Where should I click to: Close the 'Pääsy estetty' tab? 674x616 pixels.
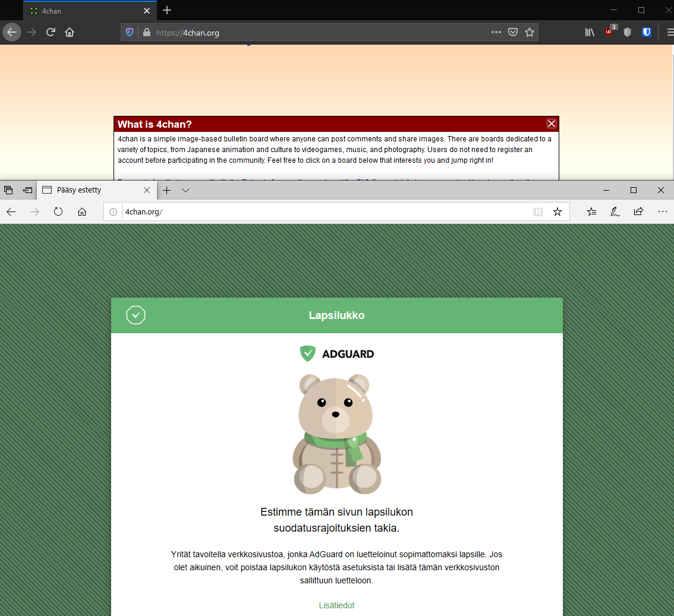coord(147,190)
